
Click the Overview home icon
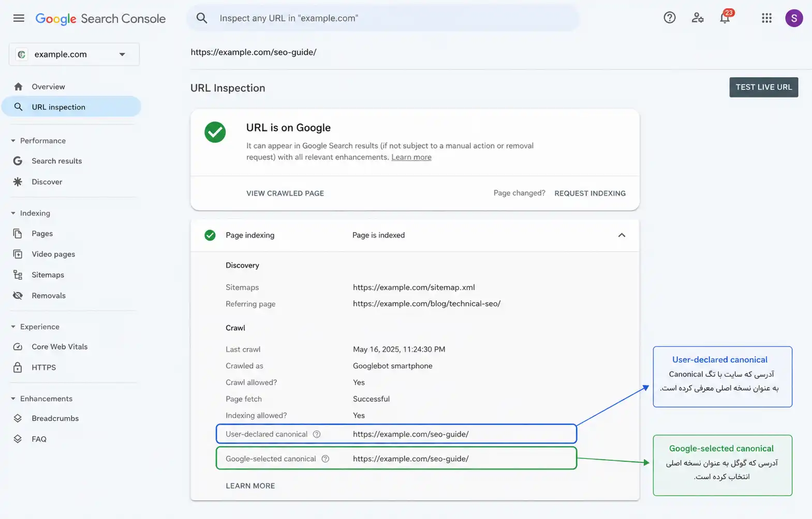[x=19, y=86]
